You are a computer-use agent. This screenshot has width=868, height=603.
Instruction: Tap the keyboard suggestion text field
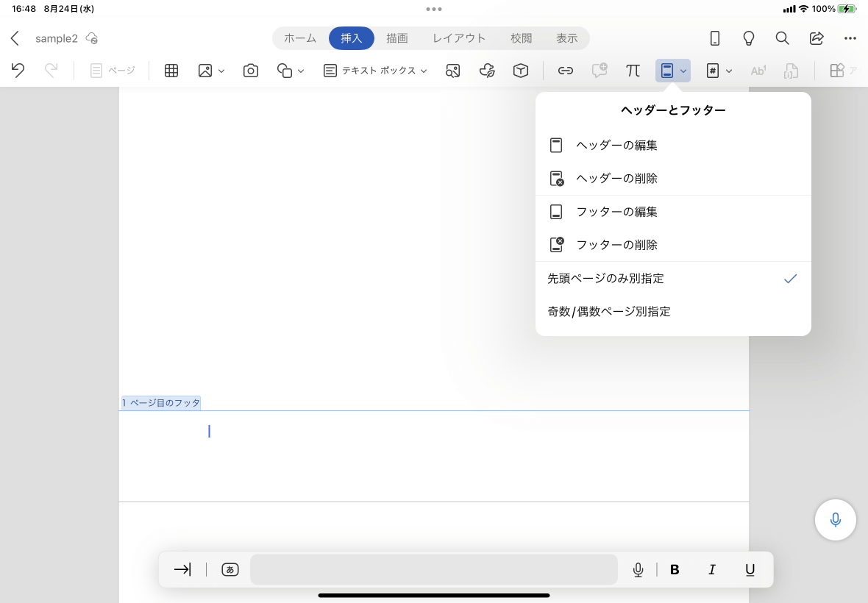click(x=433, y=569)
